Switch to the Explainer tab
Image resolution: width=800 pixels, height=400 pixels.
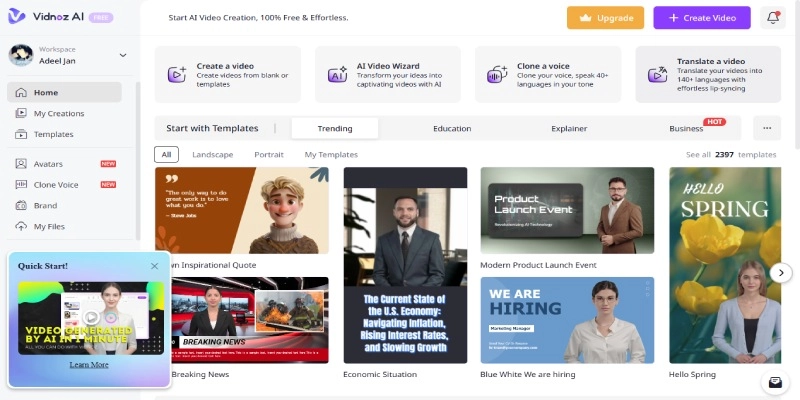click(569, 129)
